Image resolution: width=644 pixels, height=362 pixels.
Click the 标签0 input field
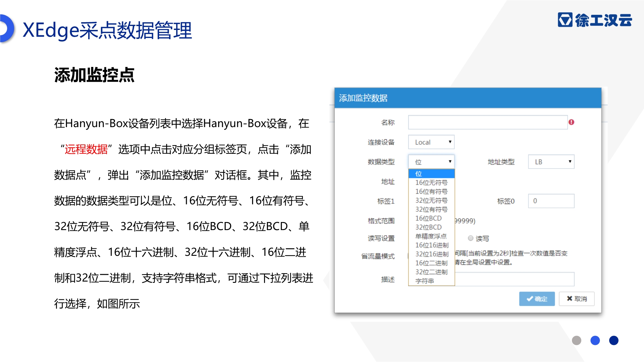551,201
